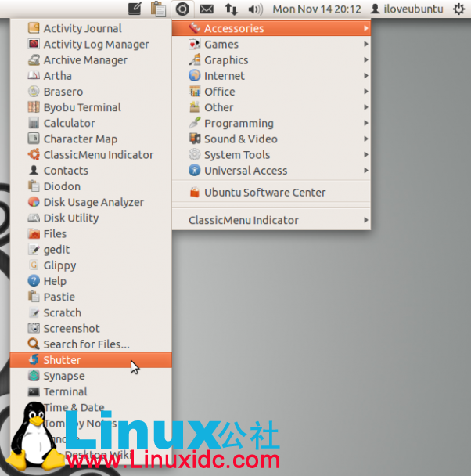Click the Screenshot camera icon
Image resolution: width=471 pixels, height=476 pixels.
click(34, 329)
